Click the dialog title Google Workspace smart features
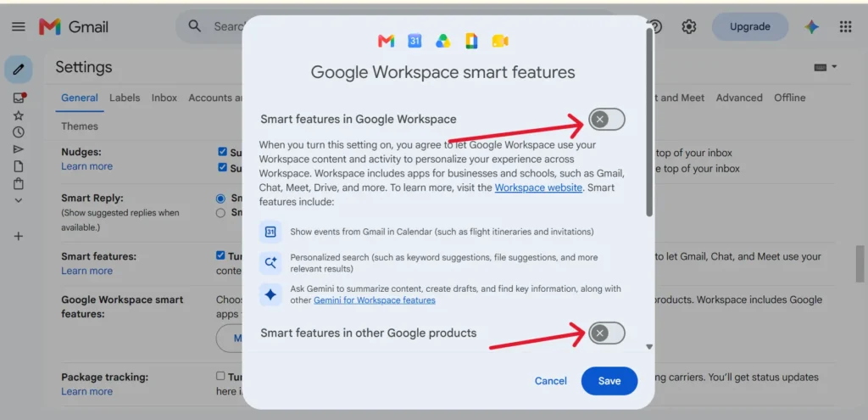This screenshot has width=868, height=420. click(442, 72)
